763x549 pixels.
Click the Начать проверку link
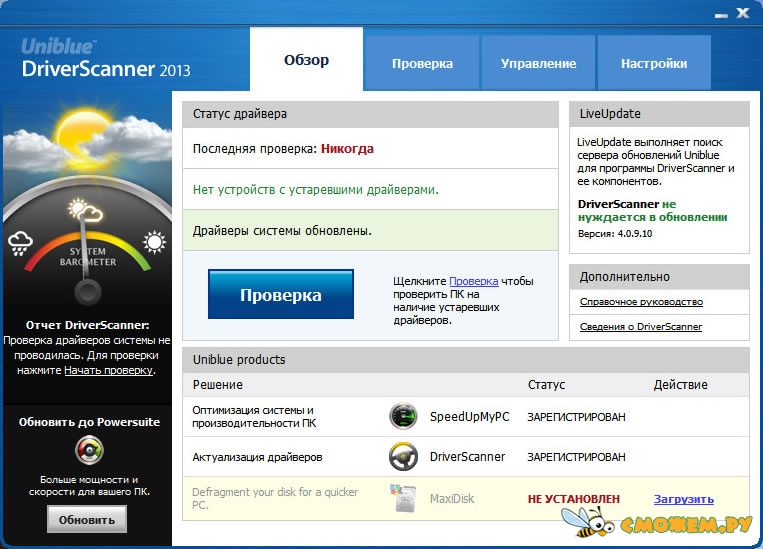coord(109,370)
